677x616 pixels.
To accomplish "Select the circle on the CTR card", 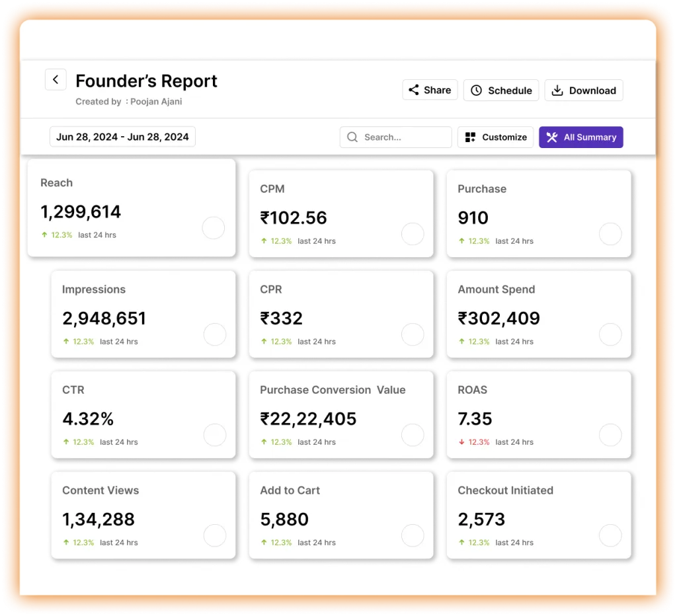I will [x=215, y=435].
